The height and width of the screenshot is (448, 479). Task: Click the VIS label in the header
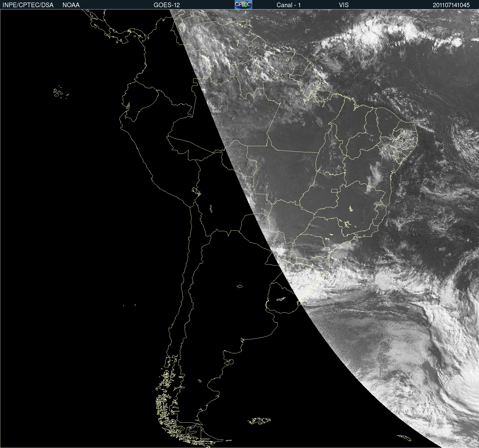[344, 5]
